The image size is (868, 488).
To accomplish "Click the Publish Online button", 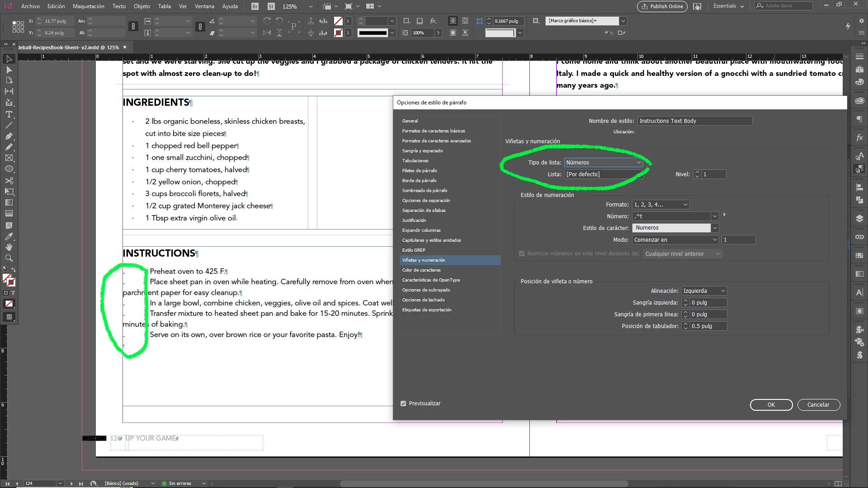I will pyautogui.click(x=662, y=6).
